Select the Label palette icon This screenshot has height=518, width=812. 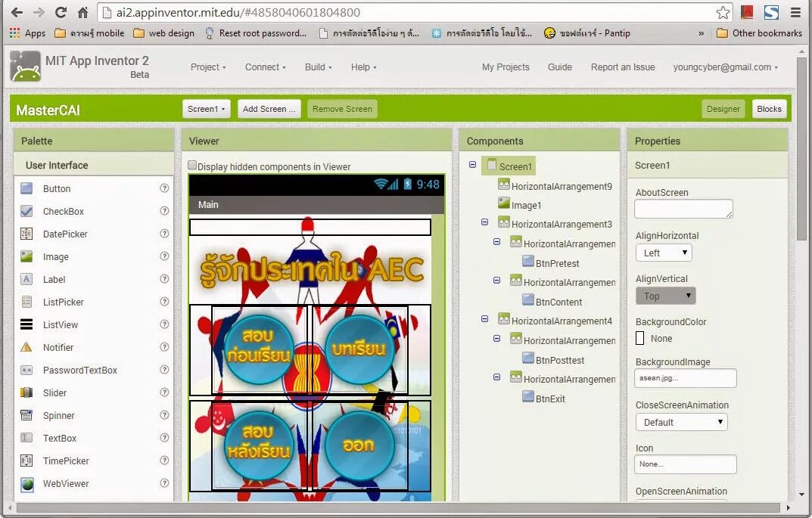tap(26, 280)
